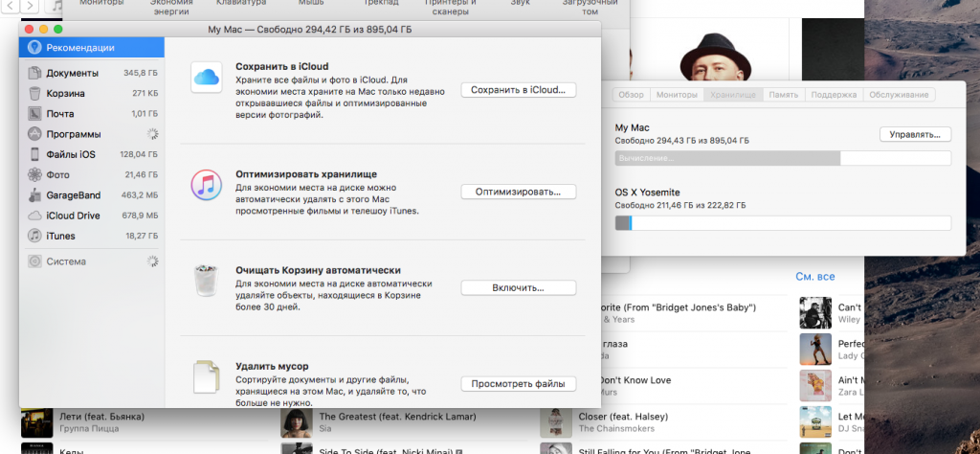Viewport: 980px width, 454px height.
Task: Open Файлы iOS in sidebar
Action: tap(91, 154)
